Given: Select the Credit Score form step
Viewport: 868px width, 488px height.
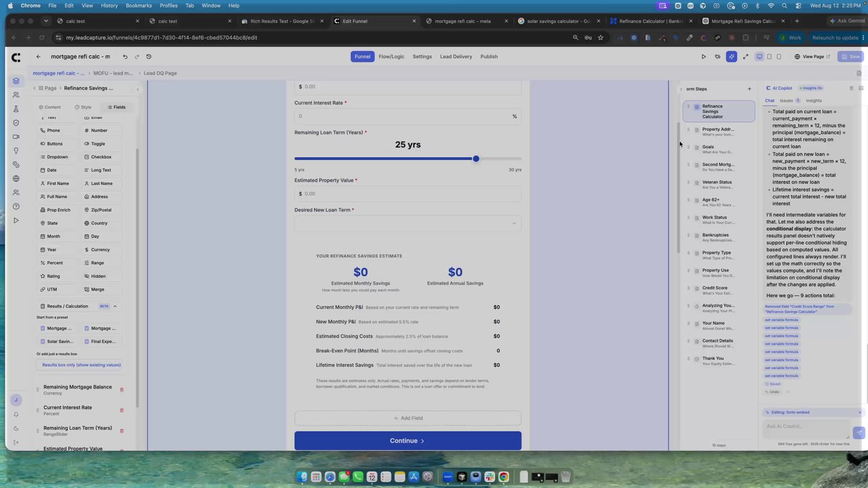Looking at the screenshot, I should [x=718, y=290].
